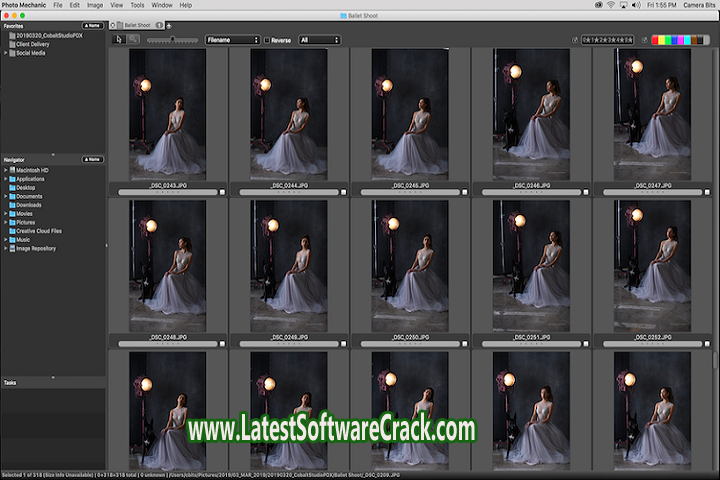Open the Filename sort dropdown
Image resolution: width=720 pixels, height=480 pixels.
[x=231, y=40]
